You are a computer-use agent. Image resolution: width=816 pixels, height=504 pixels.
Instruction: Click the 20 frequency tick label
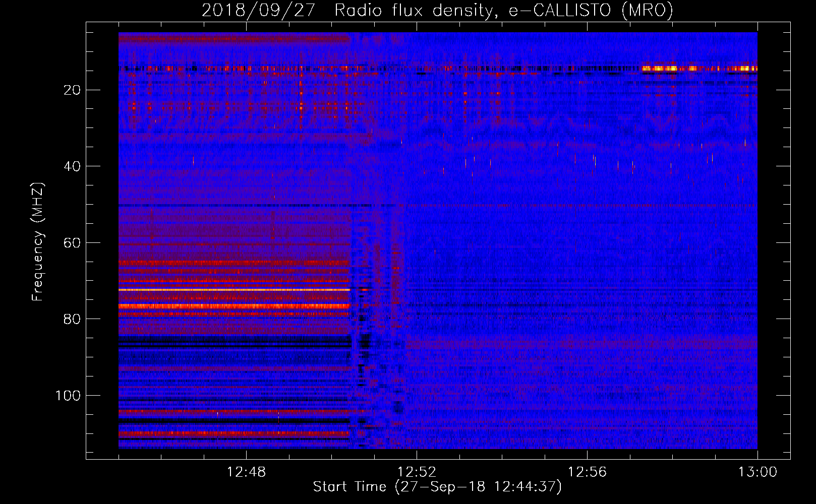(73, 90)
